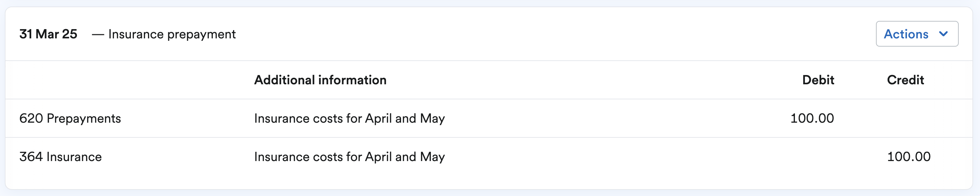Click the Credit column header
The image size is (980, 196).
click(905, 80)
